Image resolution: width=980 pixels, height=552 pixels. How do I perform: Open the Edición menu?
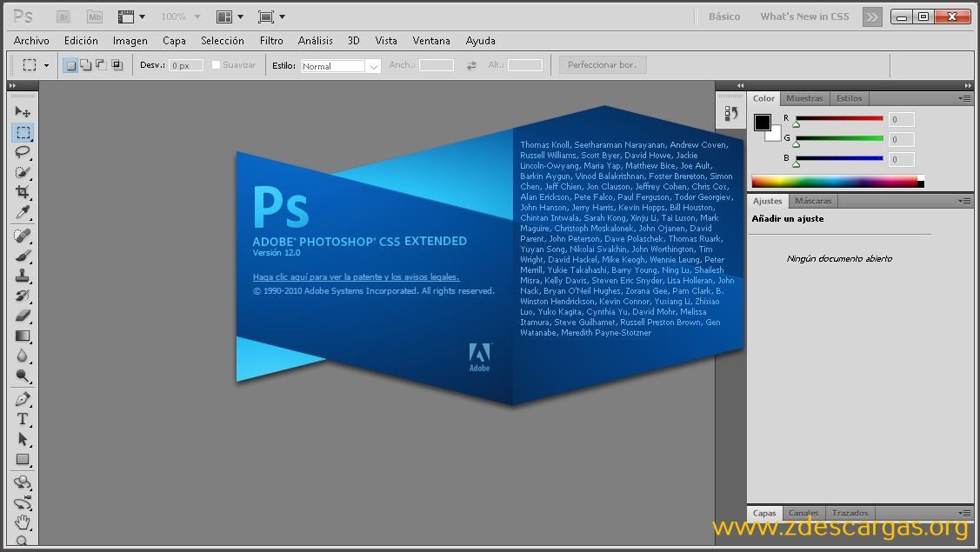coord(81,41)
